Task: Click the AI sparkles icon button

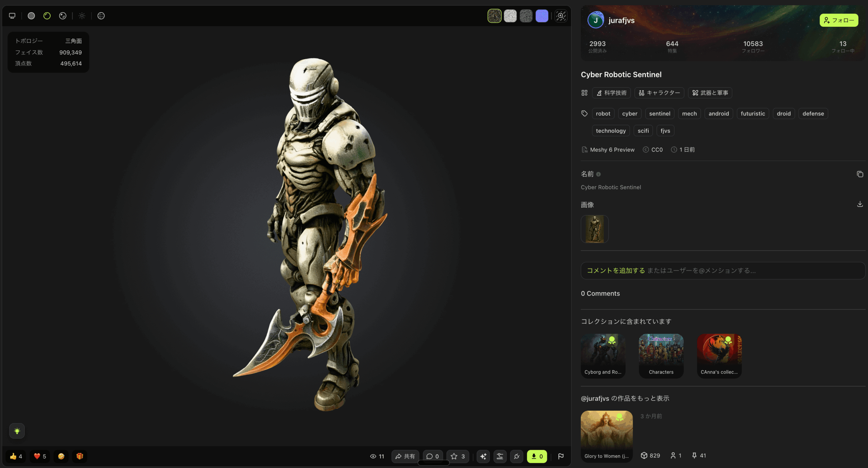Action: (x=483, y=456)
